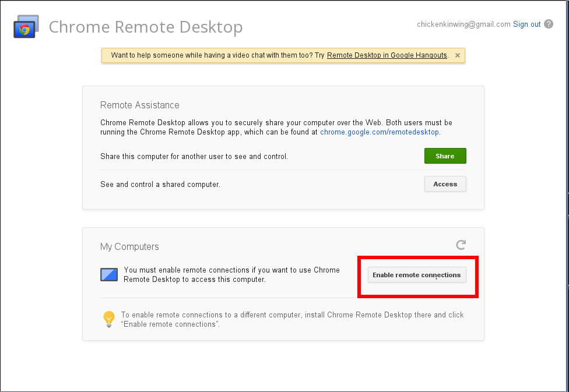This screenshot has height=392, width=569.
Task: Open the help question mark icon
Action: click(x=549, y=24)
